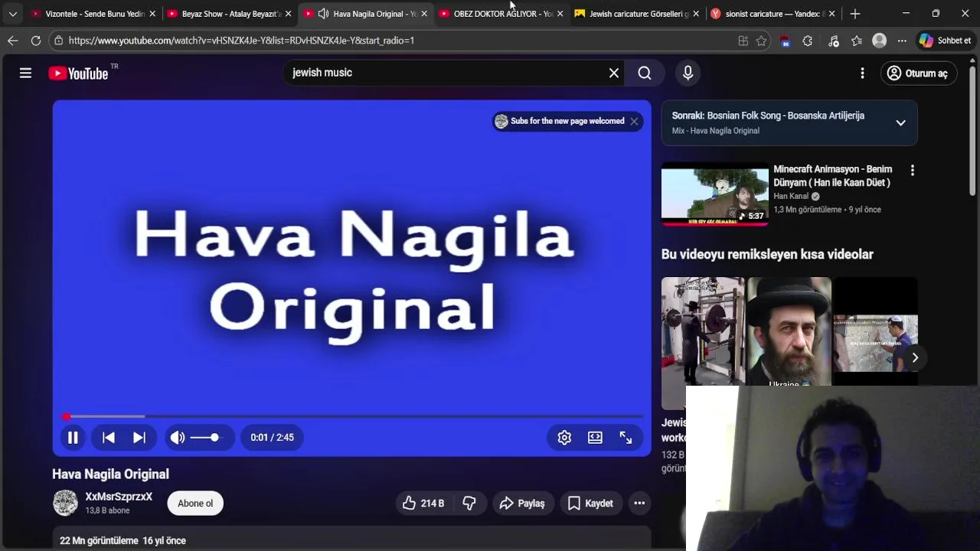Open the tab actions dropdown
980x551 pixels.
click(12, 14)
